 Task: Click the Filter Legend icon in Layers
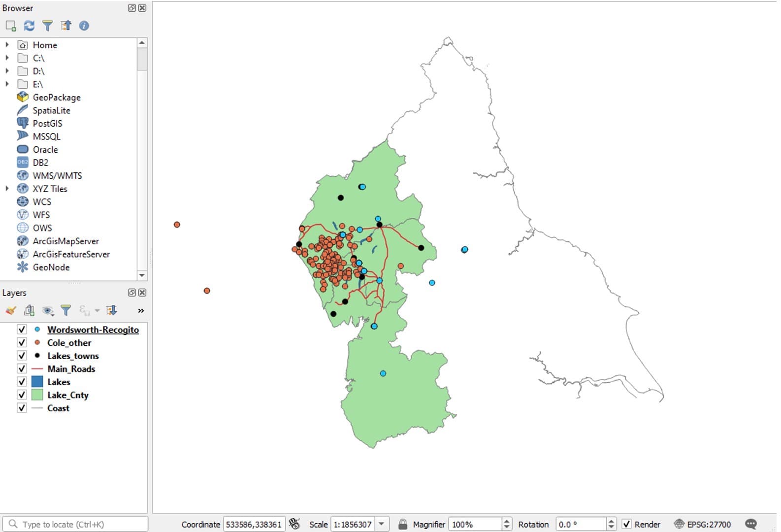click(x=65, y=310)
